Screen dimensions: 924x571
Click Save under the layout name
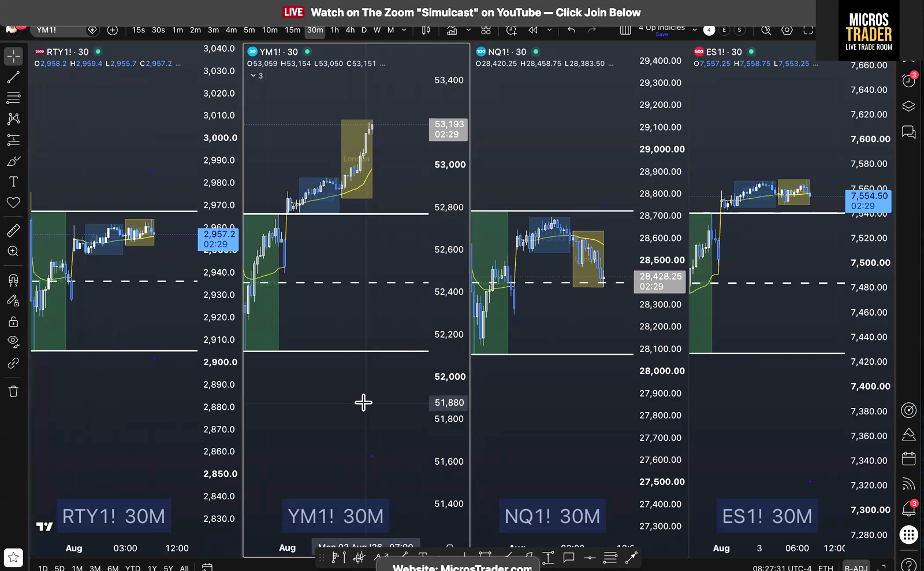(662, 35)
